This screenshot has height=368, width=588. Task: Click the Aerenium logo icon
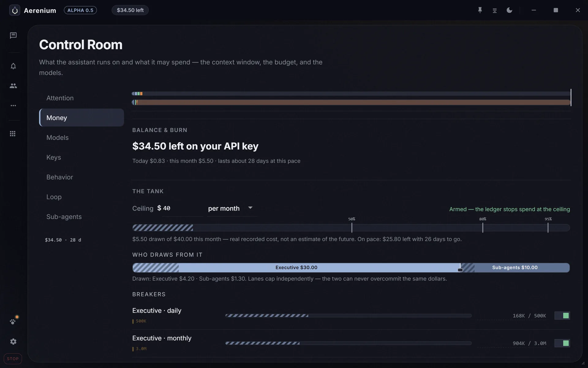(x=15, y=10)
